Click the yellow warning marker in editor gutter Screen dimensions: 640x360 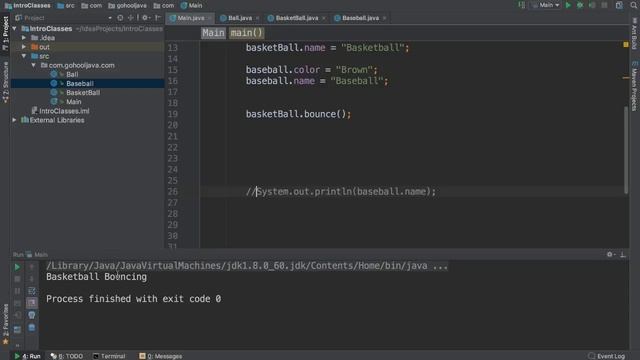(x=626, y=44)
